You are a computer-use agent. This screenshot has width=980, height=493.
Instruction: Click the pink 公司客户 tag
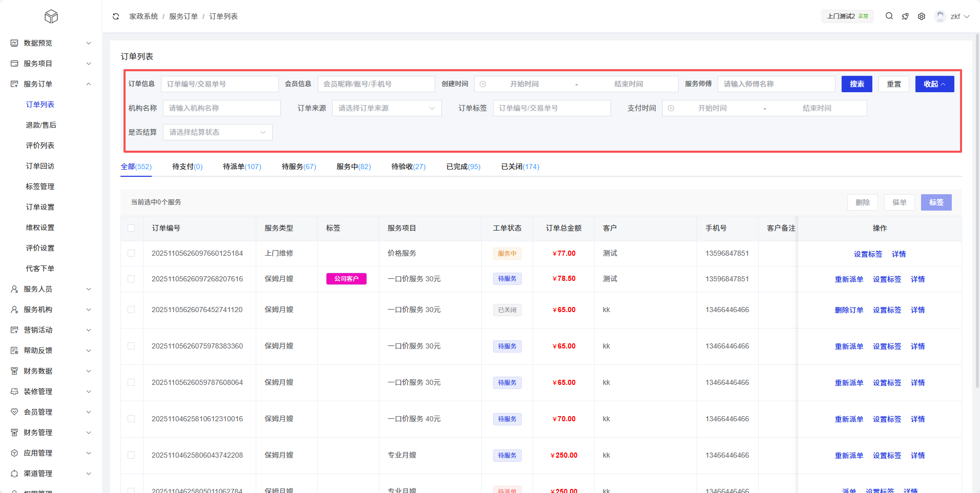click(346, 279)
